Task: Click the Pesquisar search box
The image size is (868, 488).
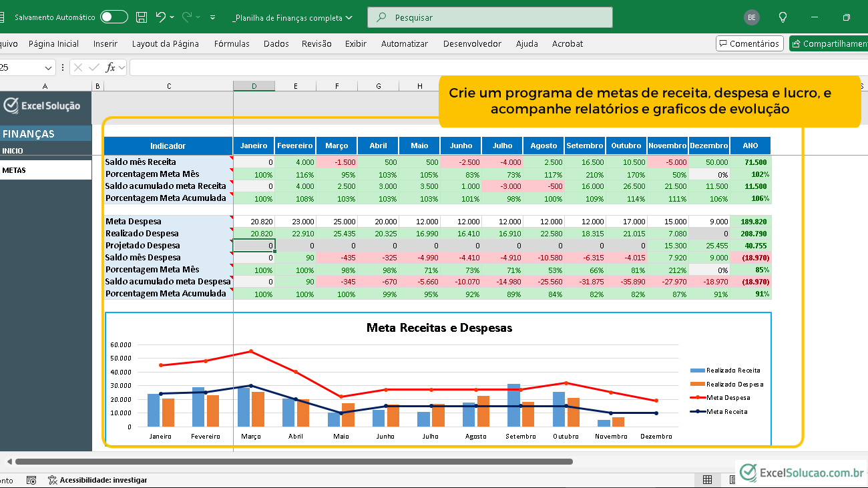Action: (490, 17)
